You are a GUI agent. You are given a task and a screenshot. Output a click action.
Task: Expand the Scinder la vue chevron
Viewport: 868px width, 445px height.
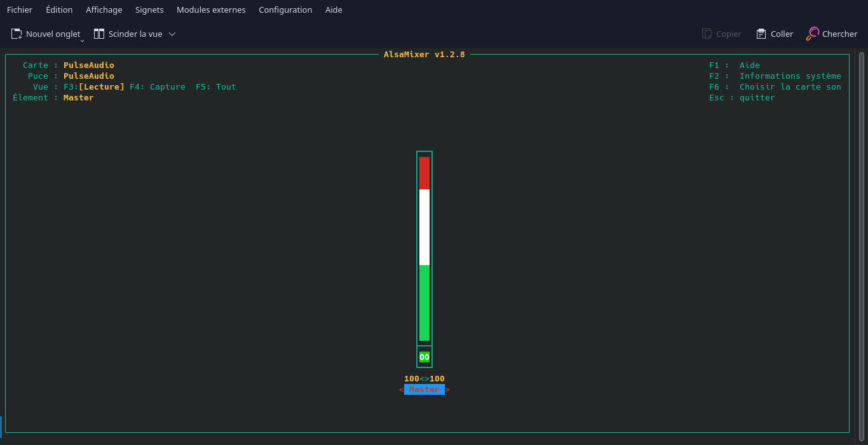point(172,34)
